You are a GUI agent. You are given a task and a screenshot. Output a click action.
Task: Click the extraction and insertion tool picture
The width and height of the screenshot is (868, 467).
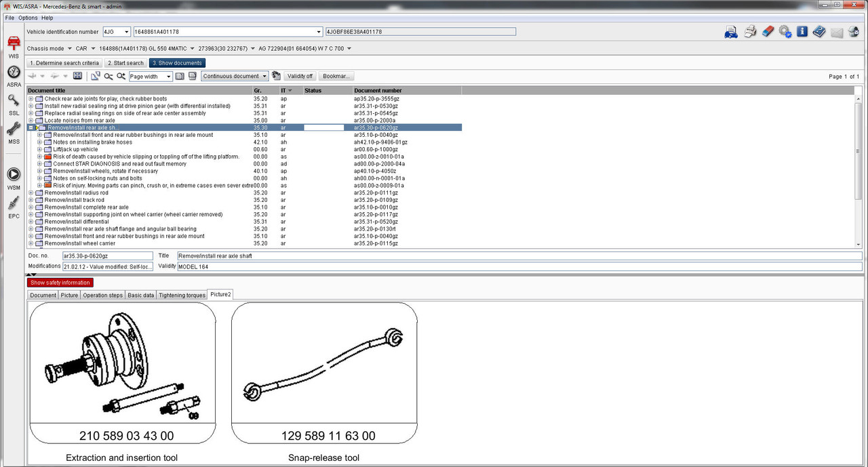pos(123,373)
